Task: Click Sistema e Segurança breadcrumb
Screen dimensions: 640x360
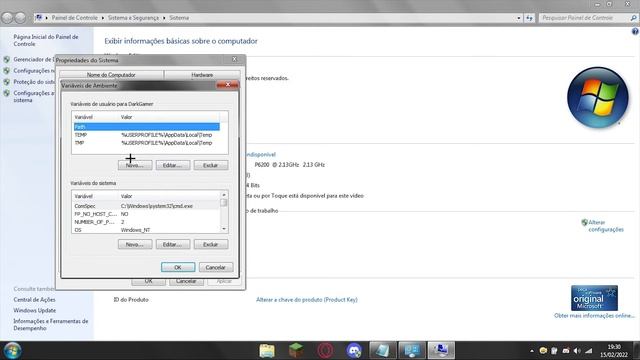Action: point(133,18)
